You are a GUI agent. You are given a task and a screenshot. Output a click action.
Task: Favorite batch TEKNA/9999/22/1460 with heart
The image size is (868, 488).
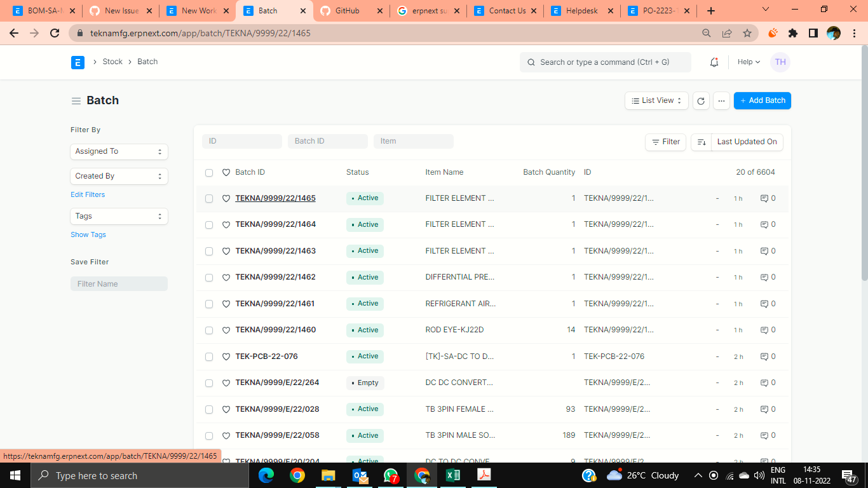pyautogui.click(x=226, y=330)
